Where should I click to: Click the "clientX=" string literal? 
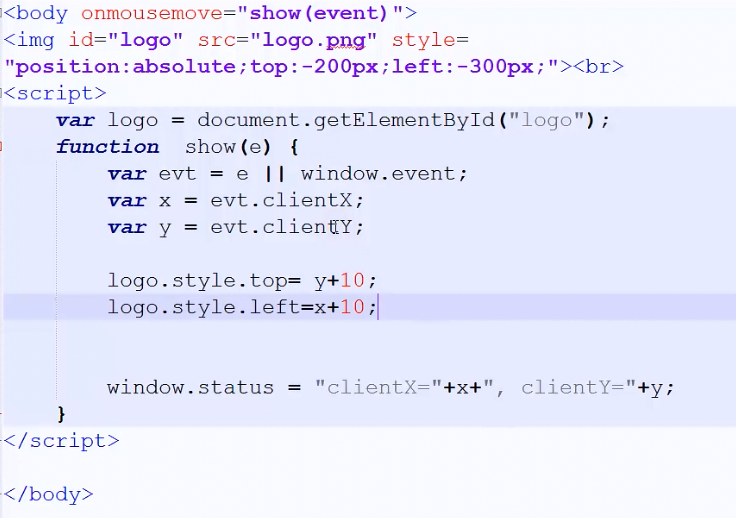point(378,388)
